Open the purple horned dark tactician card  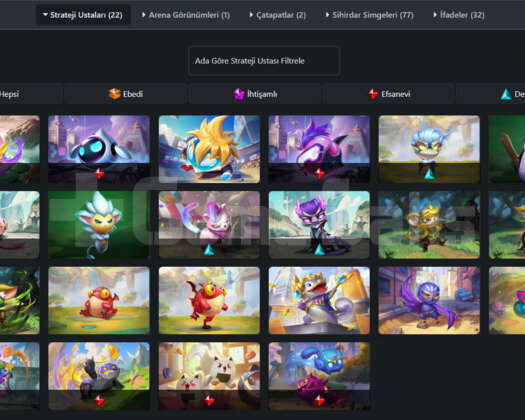point(319,225)
